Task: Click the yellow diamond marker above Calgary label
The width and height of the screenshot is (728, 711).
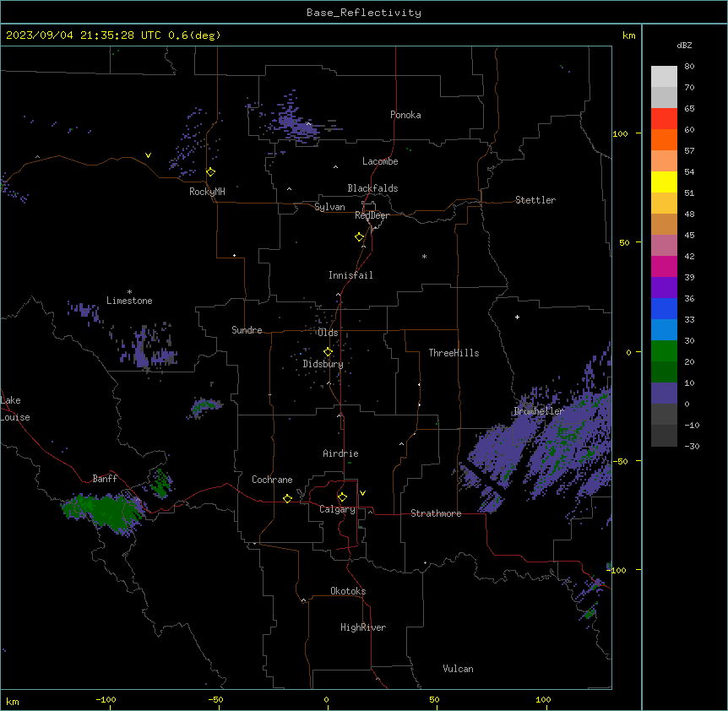Action: pos(343,497)
